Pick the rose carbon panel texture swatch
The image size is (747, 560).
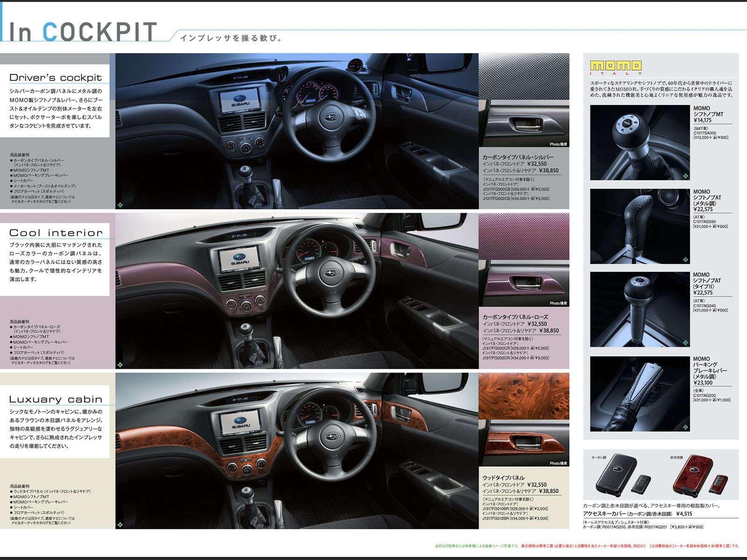coord(524,236)
